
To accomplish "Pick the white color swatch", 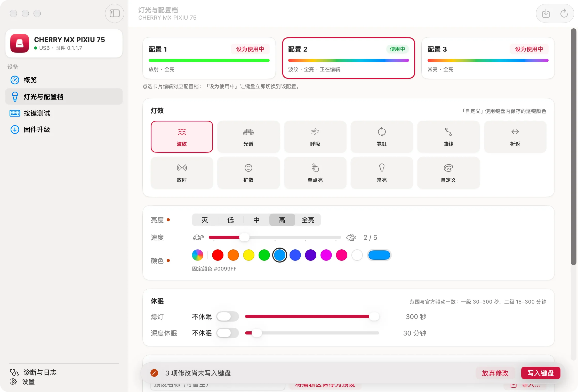I will click(357, 255).
